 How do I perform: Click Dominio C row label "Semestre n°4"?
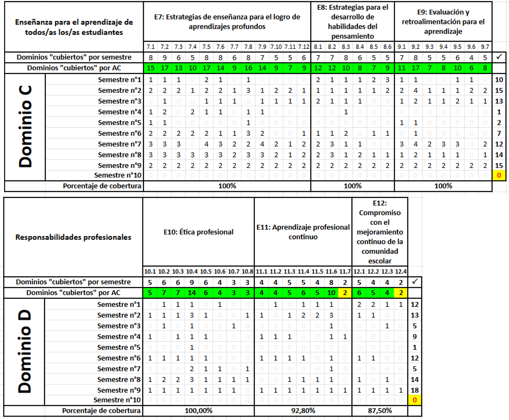(119, 112)
